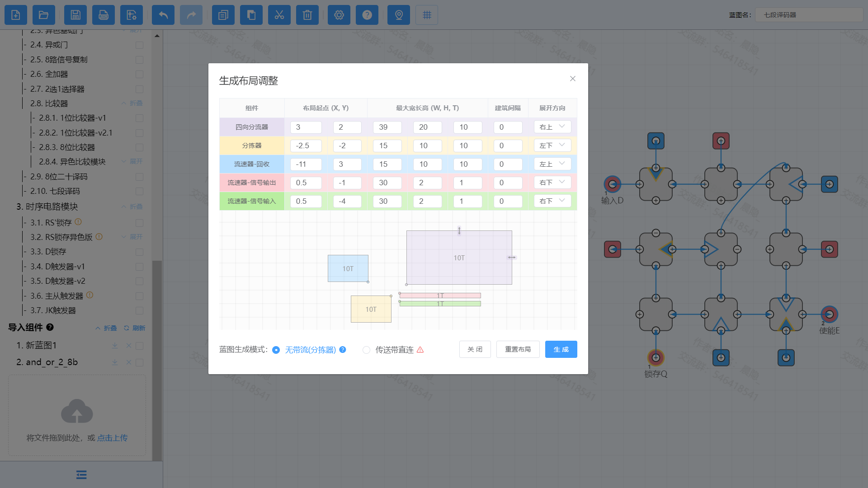The image size is (868, 488).
Task: Click the new blueprint file icon
Action: (x=16, y=15)
